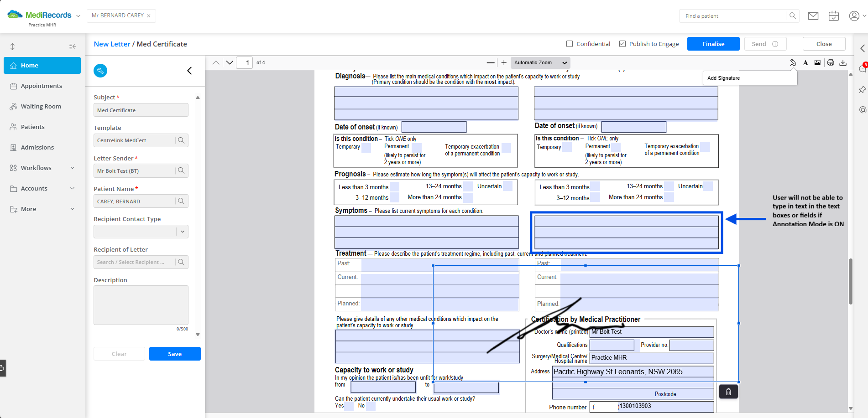Open Waiting Room in the sidebar
The width and height of the screenshot is (868, 418).
(42, 106)
